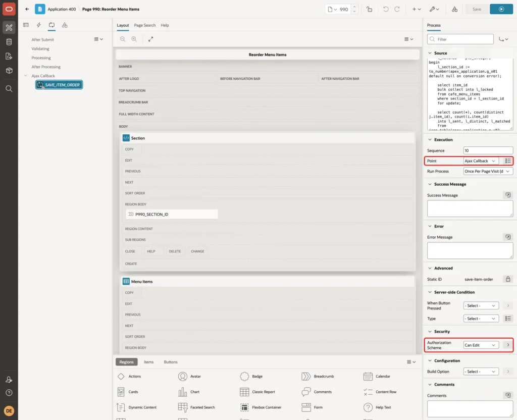The height and width of the screenshot is (420, 517).
Task: Open the Authorization Scheme dropdown
Action: click(481, 345)
